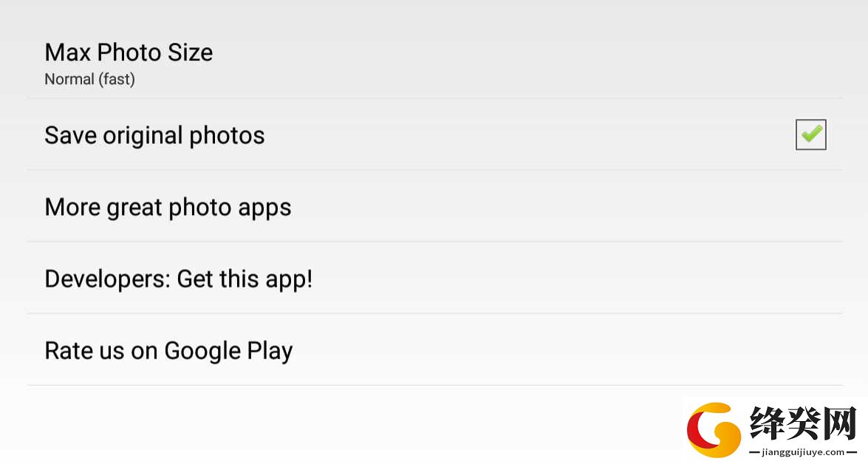This screenshot has height=464, width=868.
Task: Click the Google Play text in rate row
Action: [228, 351]
